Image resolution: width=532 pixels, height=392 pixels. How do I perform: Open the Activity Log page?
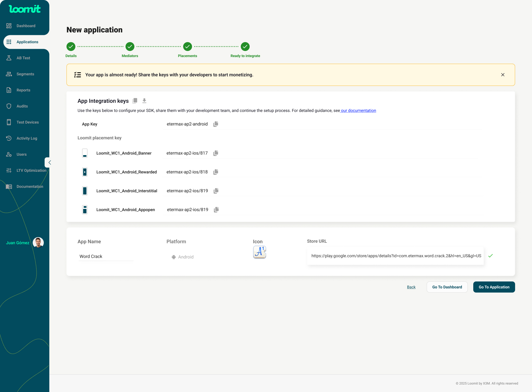click(x=27, y=138)
